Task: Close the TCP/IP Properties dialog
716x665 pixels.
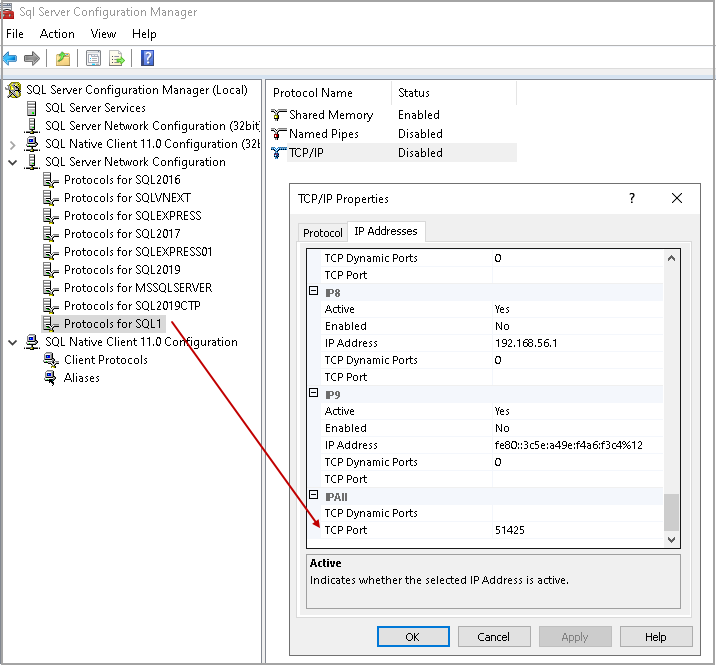Action: tap(677, 198)
